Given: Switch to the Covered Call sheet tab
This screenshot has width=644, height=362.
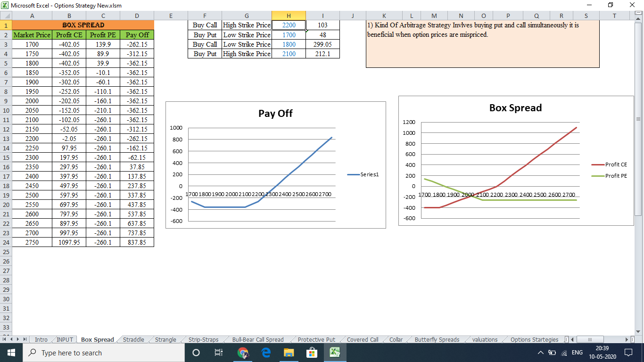Looking at the screenshot, I should [x=363, y=339].
